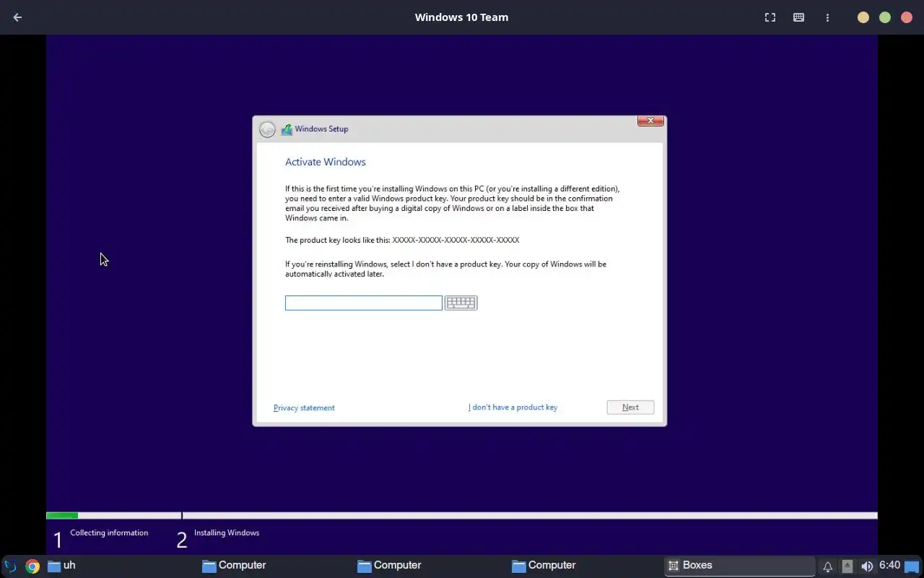This screenshot has height=578, width=924.
Task: Choose I don't have a product key
Action: click(x=513, y=407)
